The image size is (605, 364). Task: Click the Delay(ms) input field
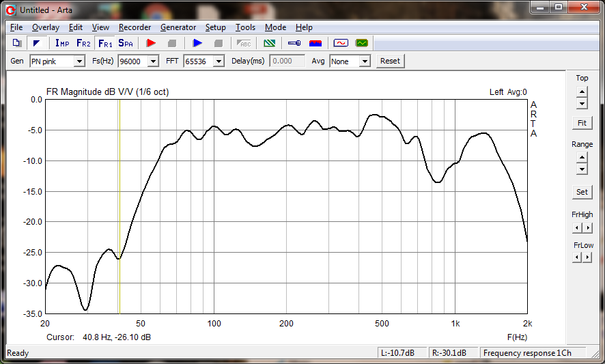[287, 61]
